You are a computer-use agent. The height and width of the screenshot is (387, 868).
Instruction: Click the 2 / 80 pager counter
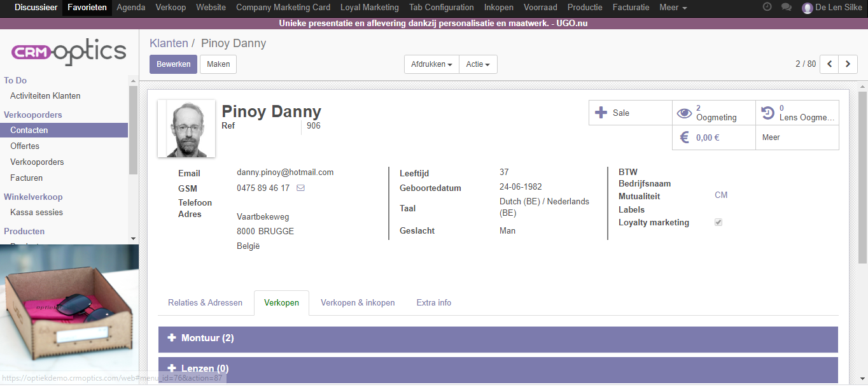[806, 64]
